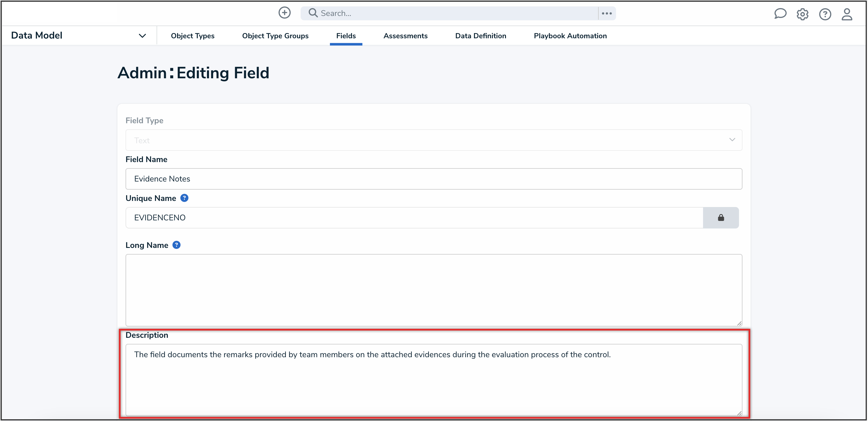Open the chat bubble icon

[x=780, y=14]
